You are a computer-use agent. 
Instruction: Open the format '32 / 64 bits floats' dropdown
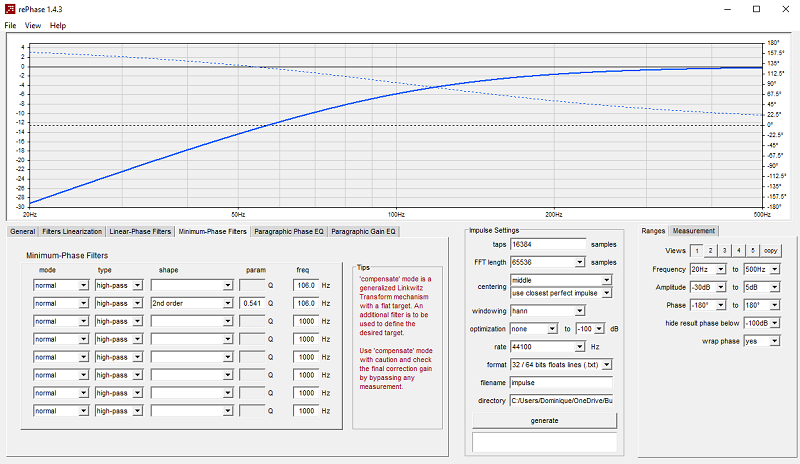(561, 364)
